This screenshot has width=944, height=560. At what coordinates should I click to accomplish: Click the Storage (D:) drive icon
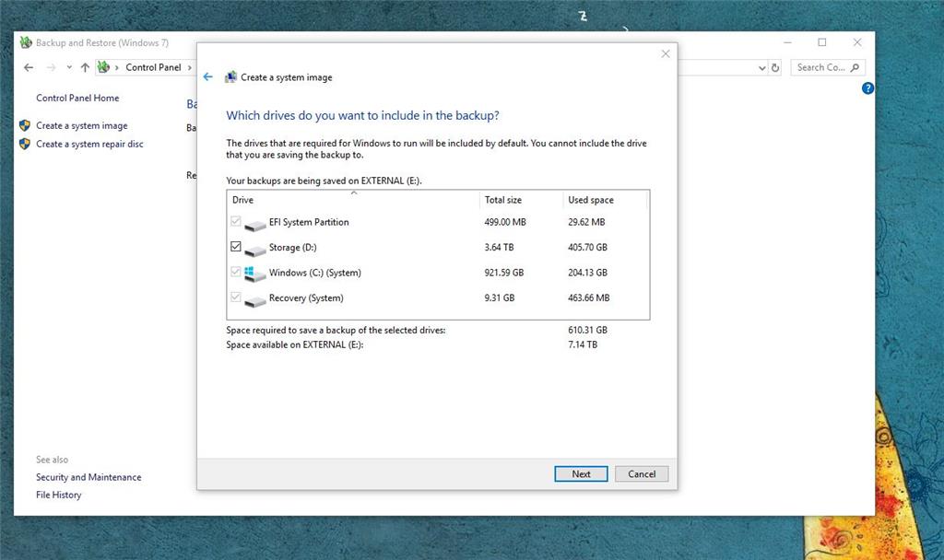coord(255,250)
